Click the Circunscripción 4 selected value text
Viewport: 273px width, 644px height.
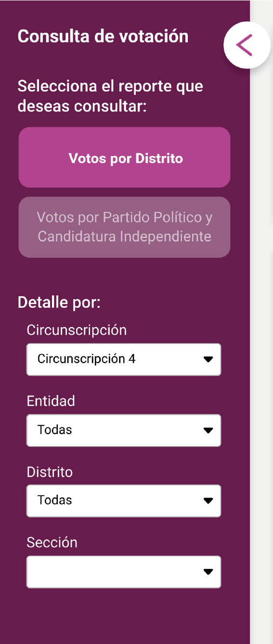pyautogui.click(x=87, y=359)
